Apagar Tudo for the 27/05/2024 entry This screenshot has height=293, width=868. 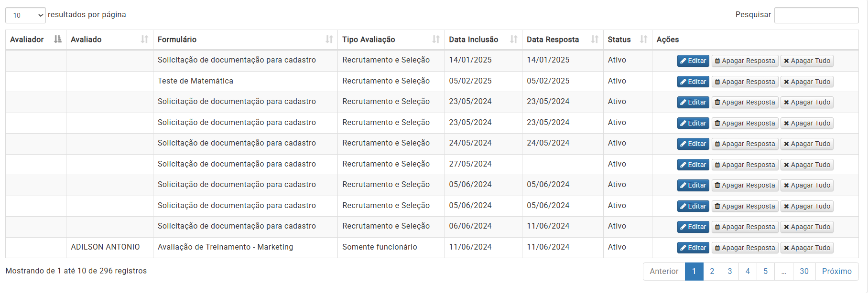click(806, 165)
